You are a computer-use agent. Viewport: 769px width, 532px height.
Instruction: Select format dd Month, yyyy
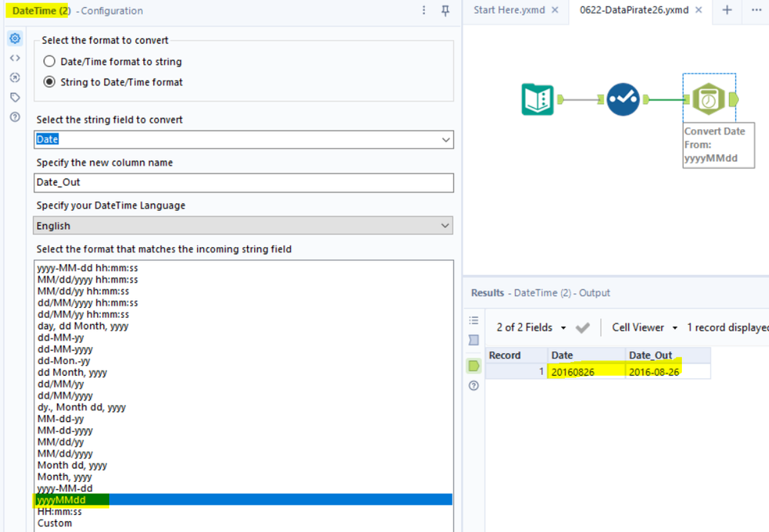click(72, 372)
